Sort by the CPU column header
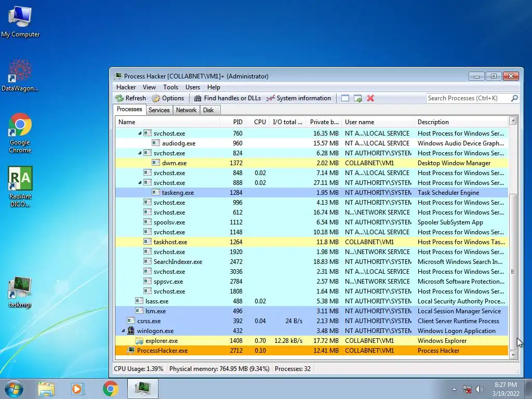Image resolution: width=532 pixels, height=399 pixels. tap(257, 122)
